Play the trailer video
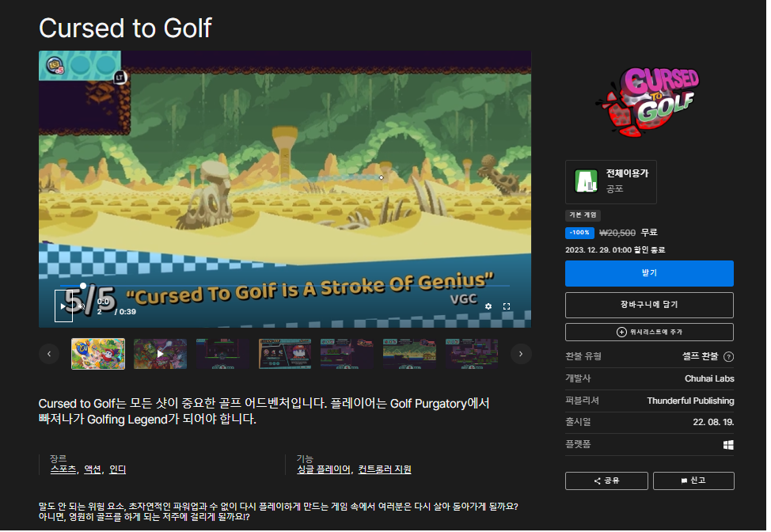The height and width of the screenshot is (532, 771). [63, 306]
